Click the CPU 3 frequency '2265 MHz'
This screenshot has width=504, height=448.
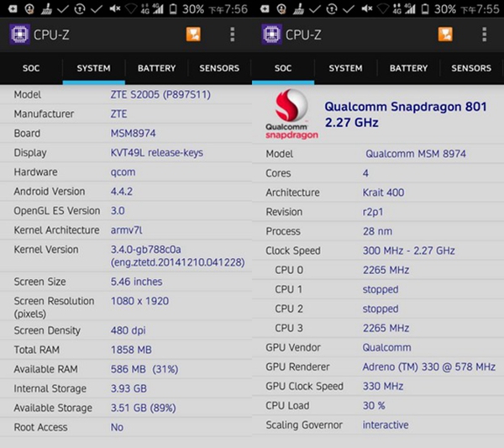[386, 328]
